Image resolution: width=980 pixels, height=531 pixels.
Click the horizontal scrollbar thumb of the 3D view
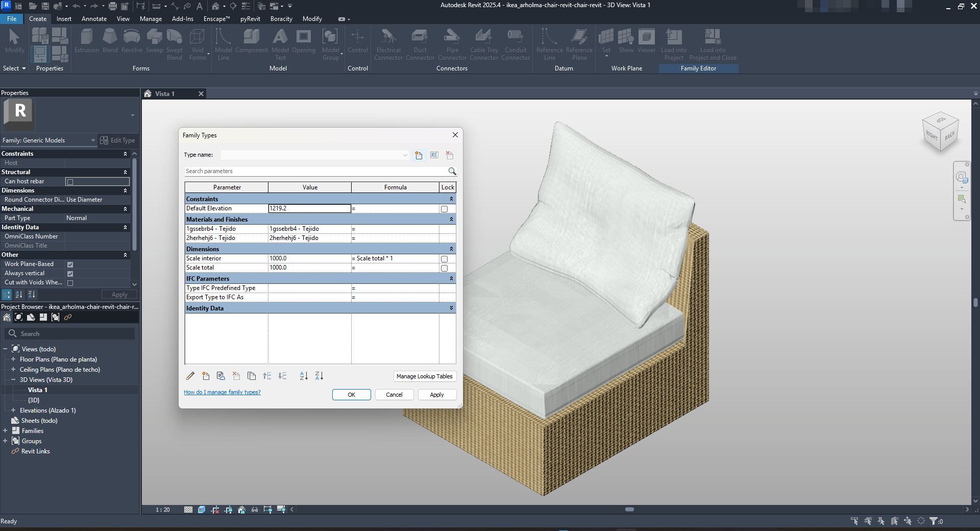[629, 510]
